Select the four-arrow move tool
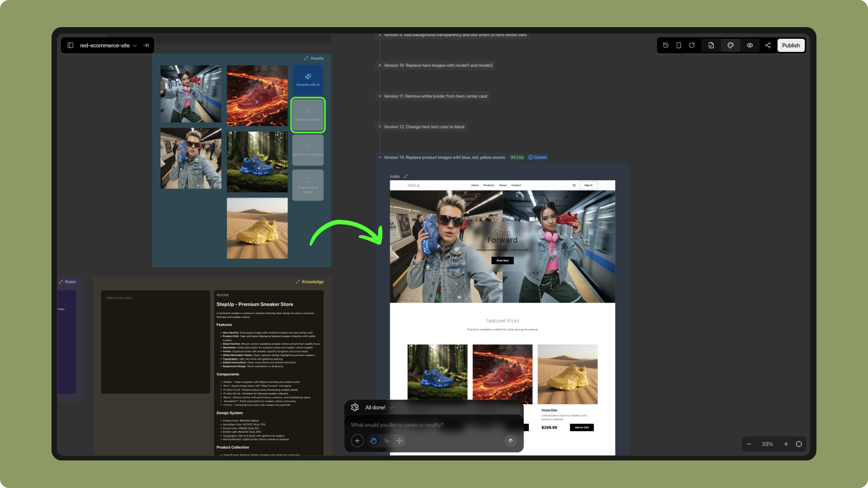The height and width of the screenshot is (488, 868). point(400,441)
